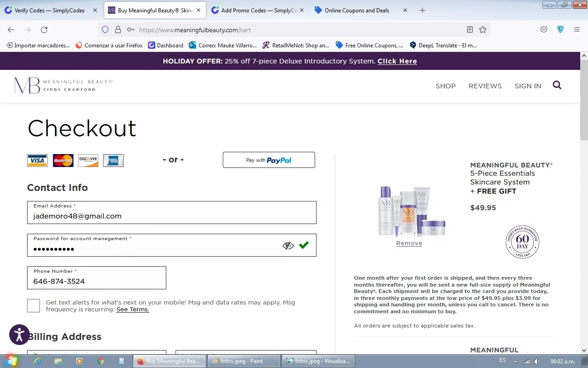Remove the 5-Piece Essentials from cart
This screenshot has width=588, height=368.
coord(409,243)
